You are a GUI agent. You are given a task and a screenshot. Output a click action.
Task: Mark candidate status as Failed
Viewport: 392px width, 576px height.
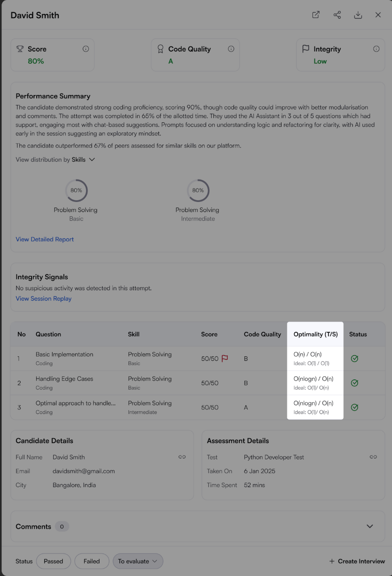(x=92, y=561)
